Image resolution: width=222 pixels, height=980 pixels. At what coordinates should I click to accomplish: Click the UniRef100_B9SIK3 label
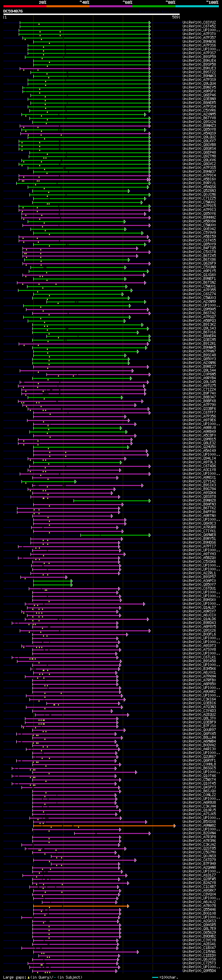199,485
